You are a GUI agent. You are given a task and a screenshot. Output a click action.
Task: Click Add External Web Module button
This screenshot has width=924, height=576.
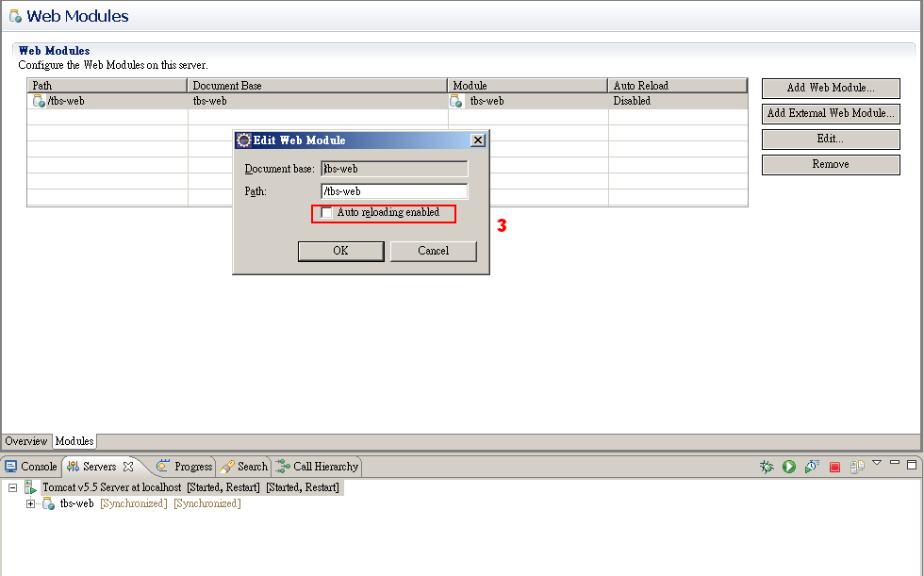tap(831, 114)
